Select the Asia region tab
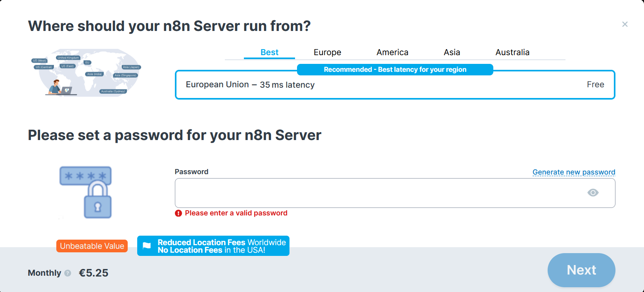This screenshot has height=292, width=644. 452,52
